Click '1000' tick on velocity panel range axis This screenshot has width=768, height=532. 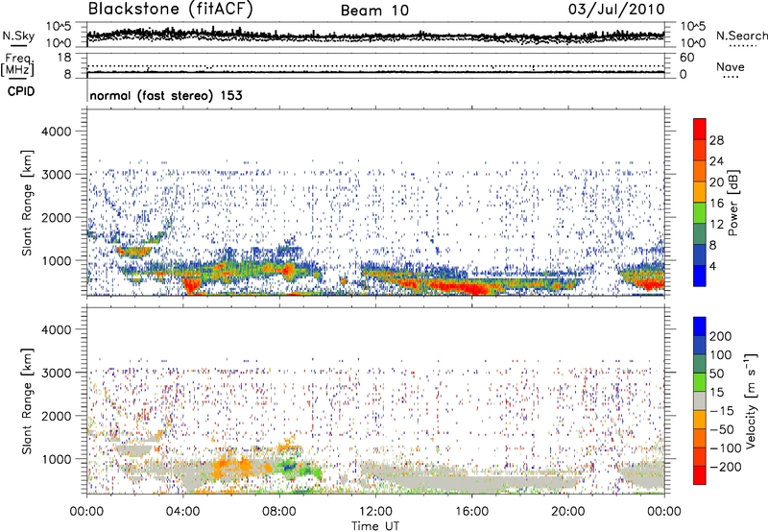(56, 459)
